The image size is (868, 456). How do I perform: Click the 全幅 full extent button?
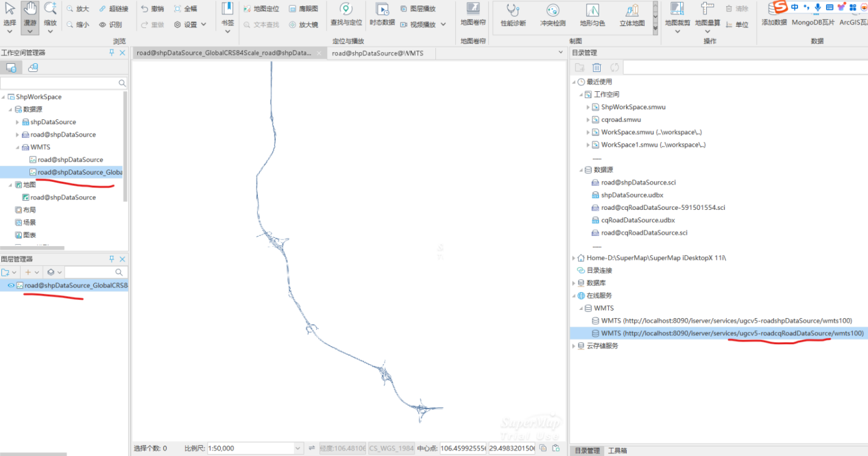coord(185,9)
